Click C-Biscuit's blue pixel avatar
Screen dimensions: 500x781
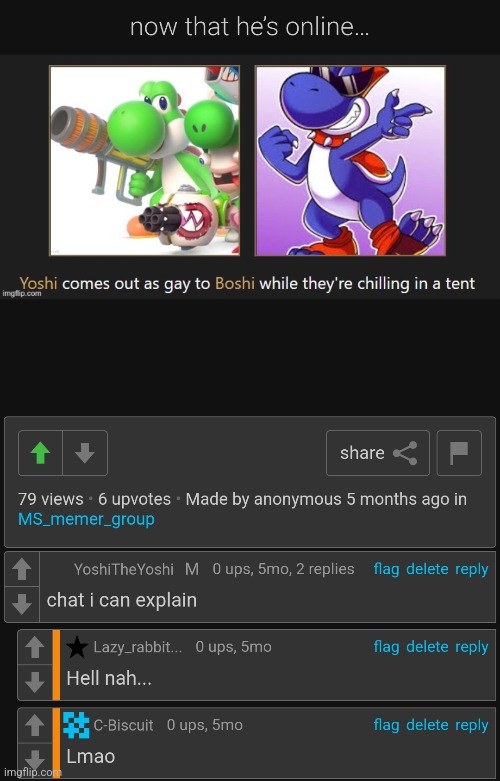tap(76, 725)
